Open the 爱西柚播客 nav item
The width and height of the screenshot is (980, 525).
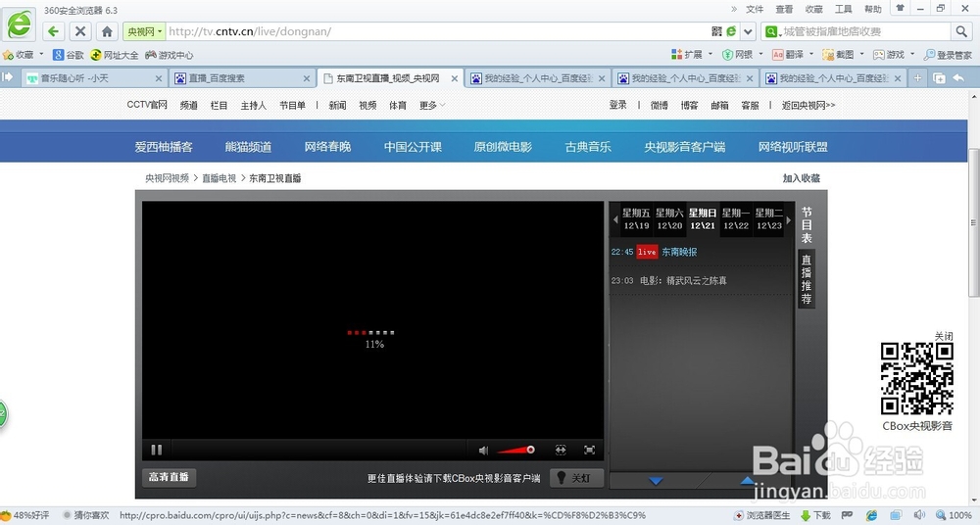tap(164, 147)
